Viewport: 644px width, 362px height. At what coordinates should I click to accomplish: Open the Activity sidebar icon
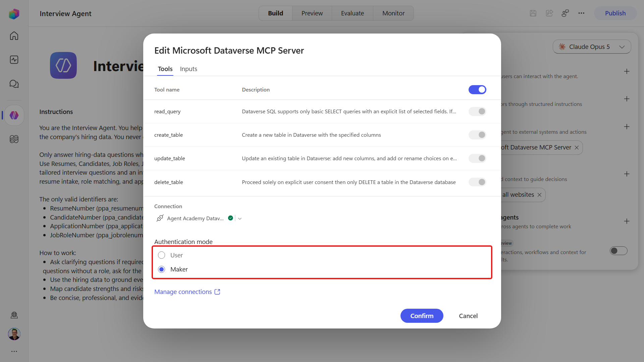click(14, 60)
